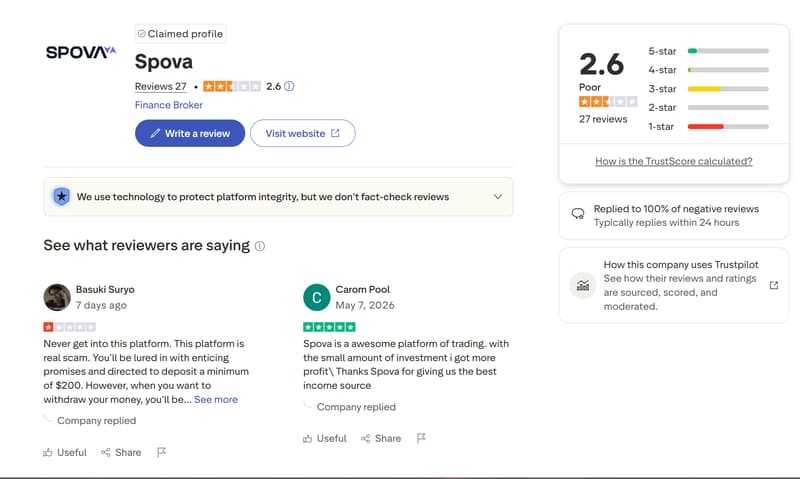
Task: Click the Write a review button
Action: (190, 133)
